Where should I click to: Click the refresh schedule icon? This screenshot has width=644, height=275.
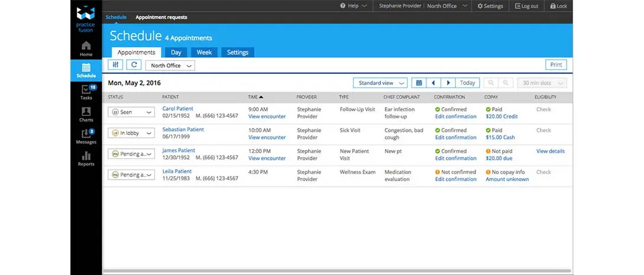(x=134, y=65)
